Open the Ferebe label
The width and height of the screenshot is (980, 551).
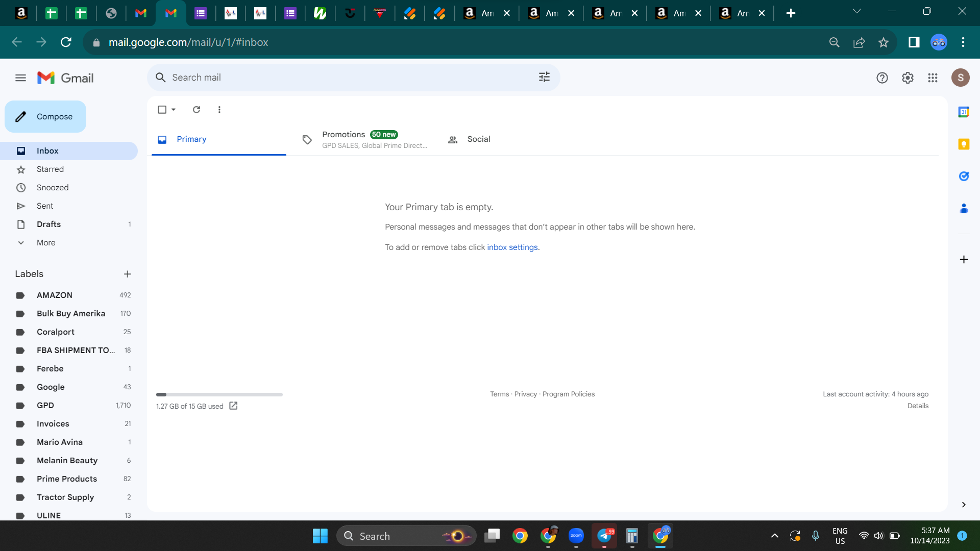pos(69,369)
